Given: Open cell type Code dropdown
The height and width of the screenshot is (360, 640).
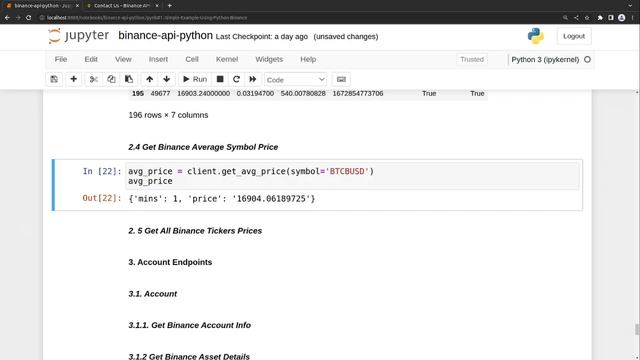Looking at the screenshot, I should [296, 80].
